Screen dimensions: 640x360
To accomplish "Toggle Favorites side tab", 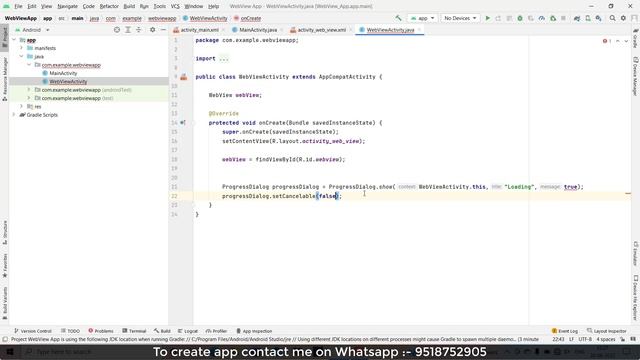I will pyautogui.click(x=4, y=266).
